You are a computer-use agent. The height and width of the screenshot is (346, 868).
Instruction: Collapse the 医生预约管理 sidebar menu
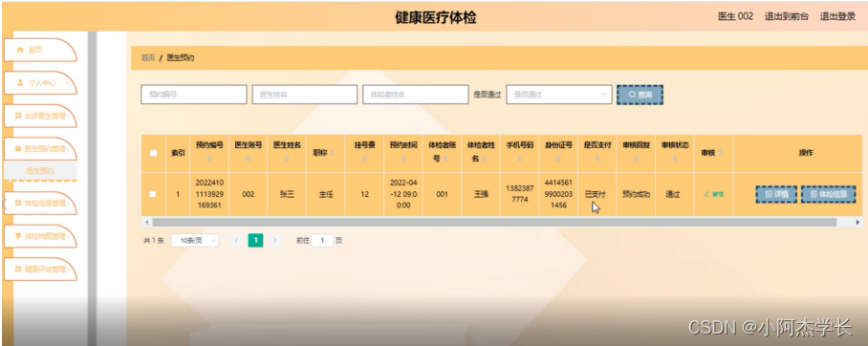click(40, 149)
